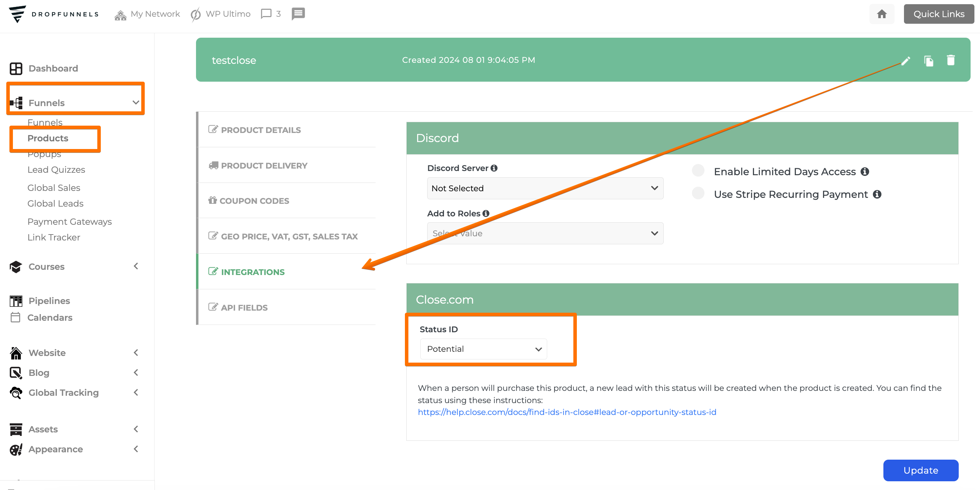This screenshot has width=980, height=490.
Task: Edit testclose using the pencil icon
Action: (906, 60)
